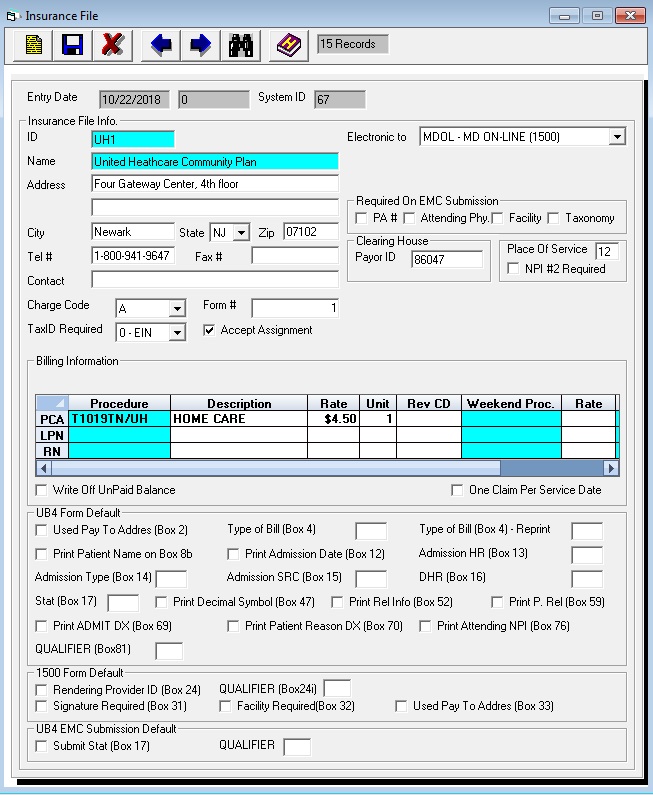Edit the Zip field 07102
Screen dimensions: 653x796
pos(311,232)
